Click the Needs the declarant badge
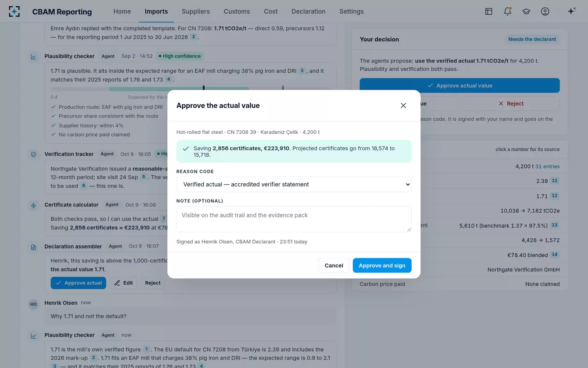 pyautogui.click(x=532, y=39)
